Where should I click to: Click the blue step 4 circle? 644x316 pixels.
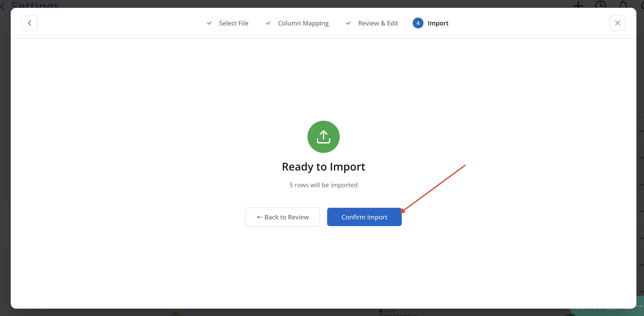(x=418, y=23)
